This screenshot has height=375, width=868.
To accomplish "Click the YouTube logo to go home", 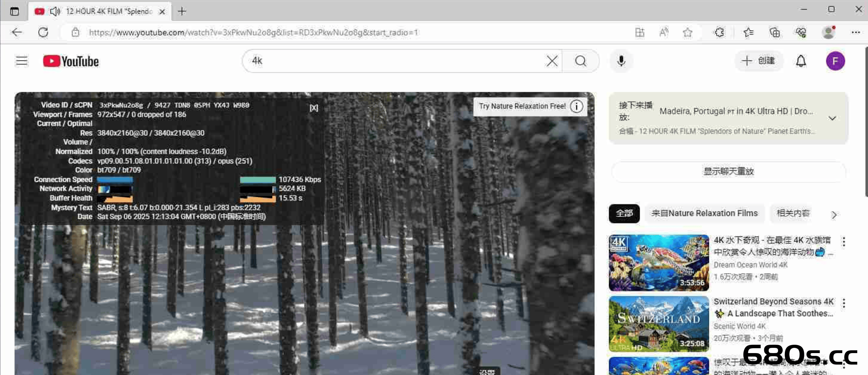I will tap(71, 61).
